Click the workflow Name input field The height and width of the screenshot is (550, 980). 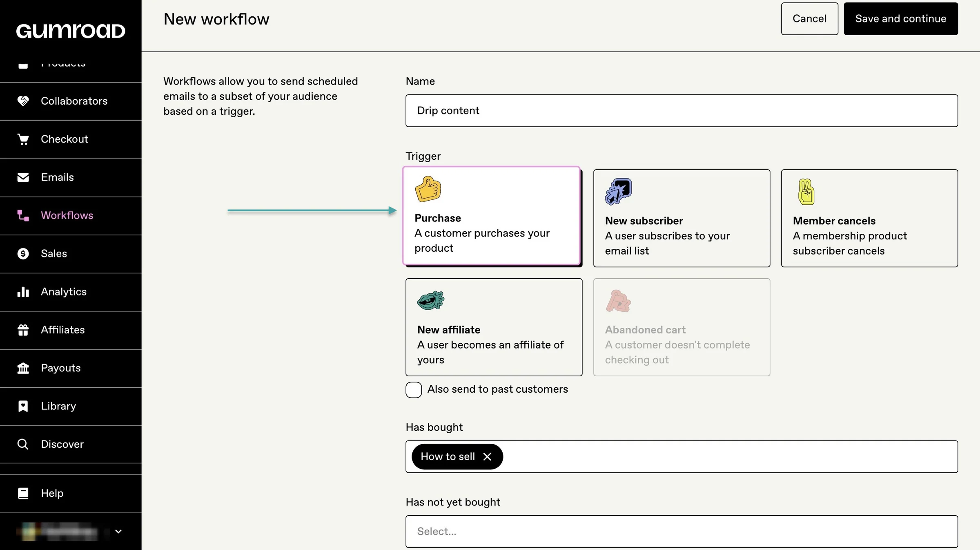click(x=682, y=111)
